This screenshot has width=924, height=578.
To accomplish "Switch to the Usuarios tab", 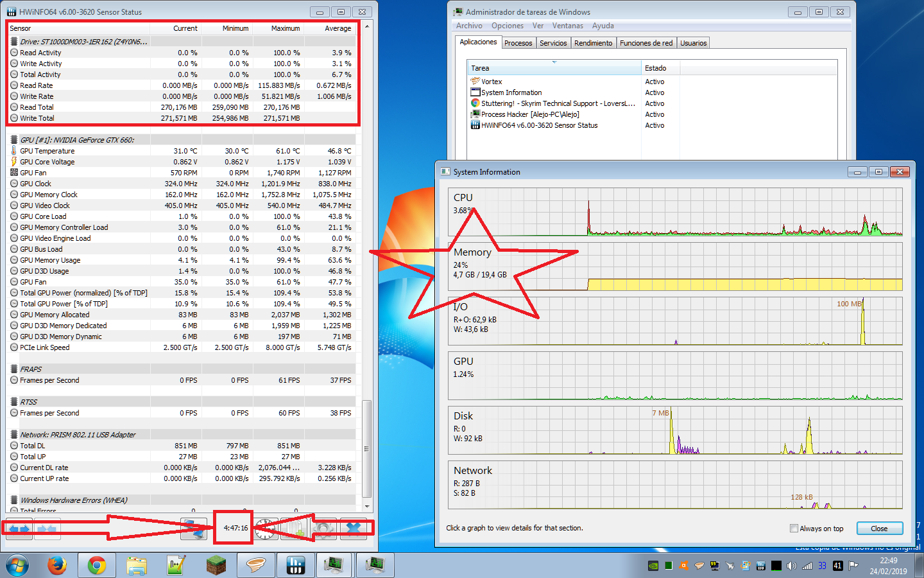I will coord(693,43).
